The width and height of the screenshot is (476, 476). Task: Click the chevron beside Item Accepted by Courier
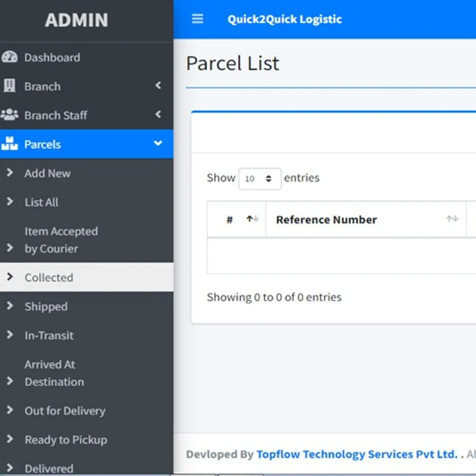tap(10, 248)
